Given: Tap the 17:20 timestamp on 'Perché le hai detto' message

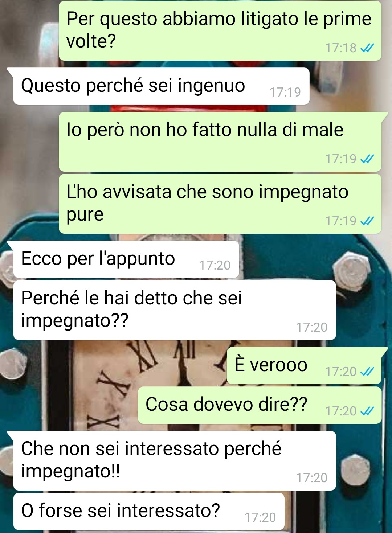Looking at the screenshot, I should (312, 327).
